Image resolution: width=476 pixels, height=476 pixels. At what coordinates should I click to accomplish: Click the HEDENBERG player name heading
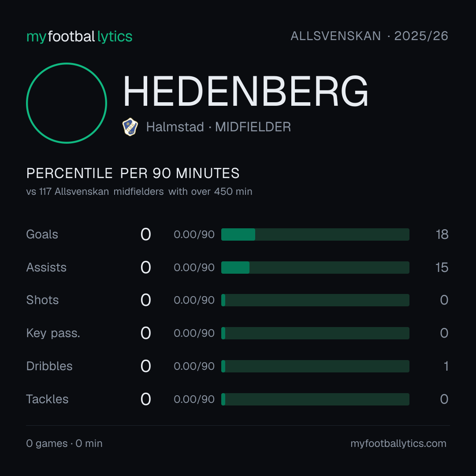coord(245,91)
